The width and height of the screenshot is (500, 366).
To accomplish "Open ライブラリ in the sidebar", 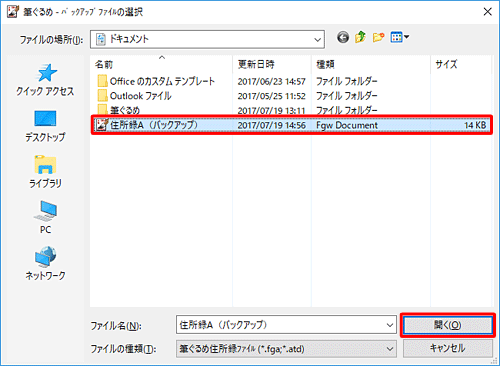I will coord(45,172).
